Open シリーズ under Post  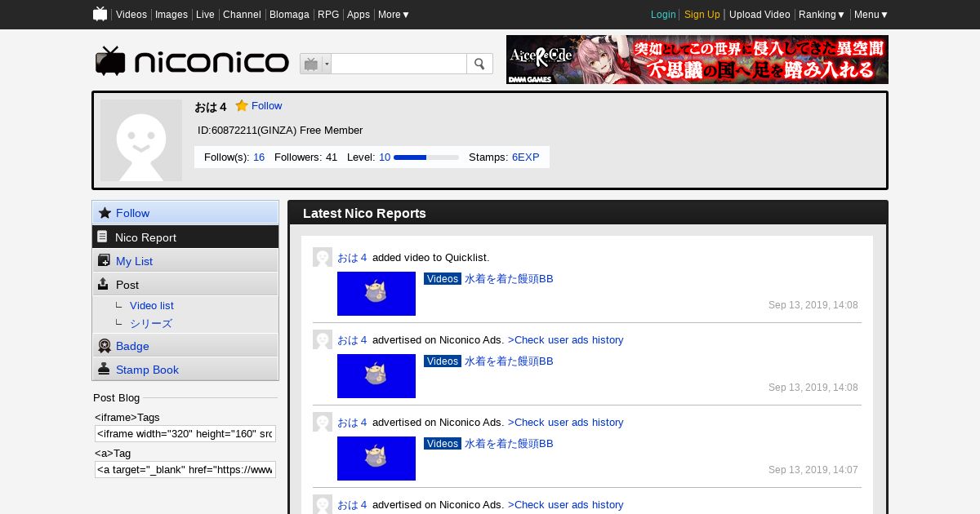pyautogui.click(x=151, y=323)
